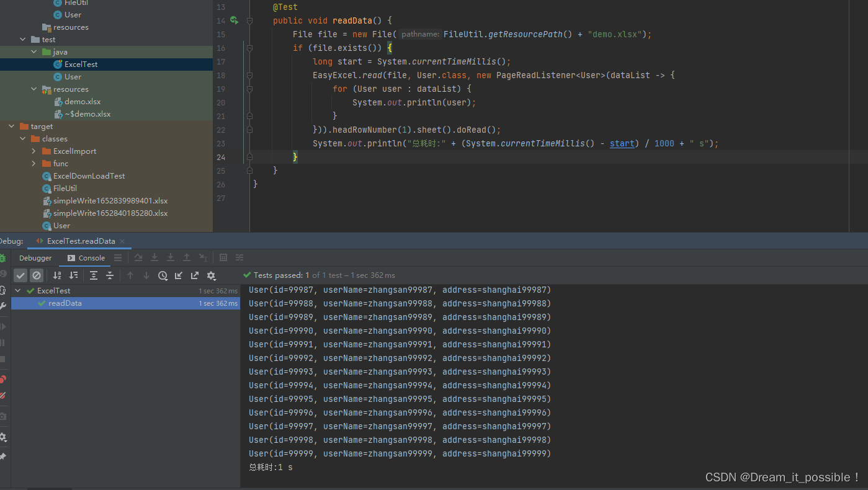Click the layout icon beside Console tab

(118, 257)
